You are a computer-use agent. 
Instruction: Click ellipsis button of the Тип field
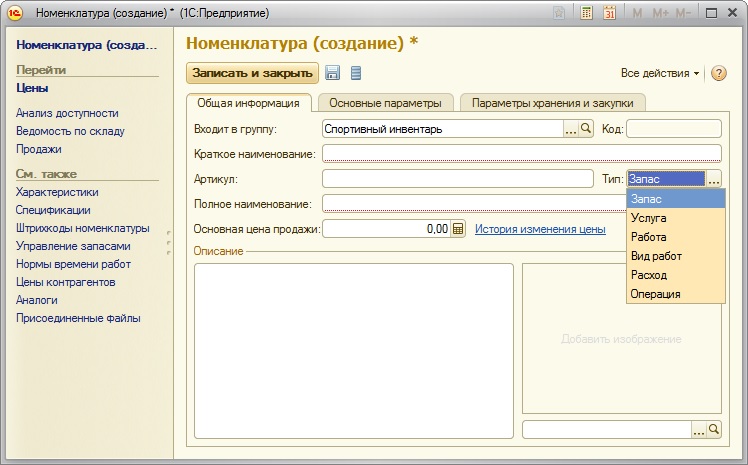coord(713,179)
